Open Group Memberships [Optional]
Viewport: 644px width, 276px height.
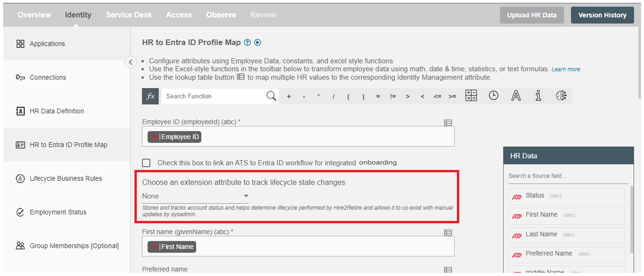coord(67,246)
